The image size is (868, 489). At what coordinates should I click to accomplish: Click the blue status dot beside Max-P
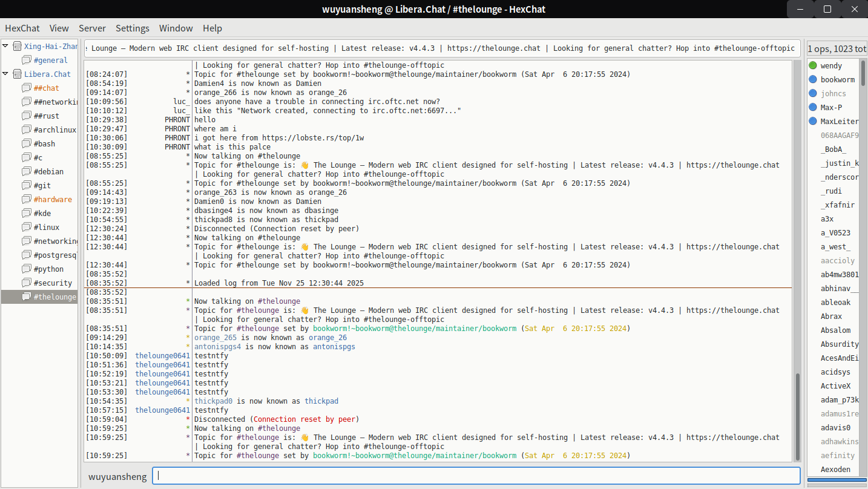[x=813, y=107]
